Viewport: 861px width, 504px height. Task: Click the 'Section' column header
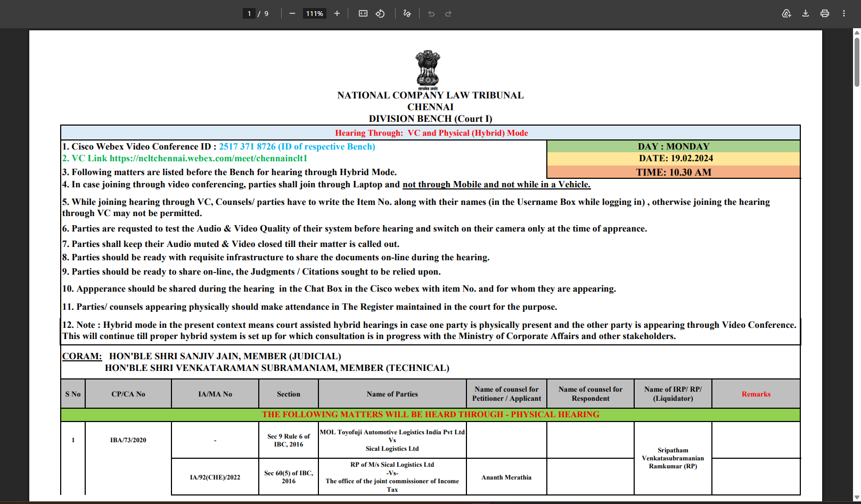point(289,394)
